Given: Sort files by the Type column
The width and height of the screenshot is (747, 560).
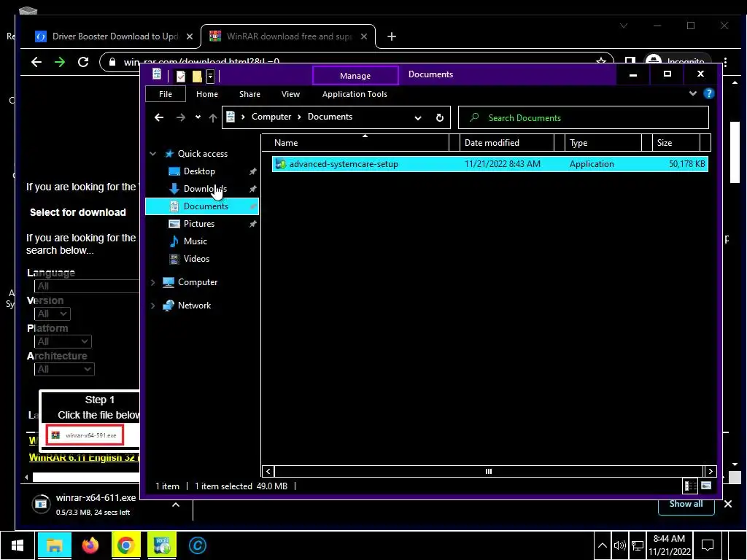Looking at the screenshot, I should [603, 143].
